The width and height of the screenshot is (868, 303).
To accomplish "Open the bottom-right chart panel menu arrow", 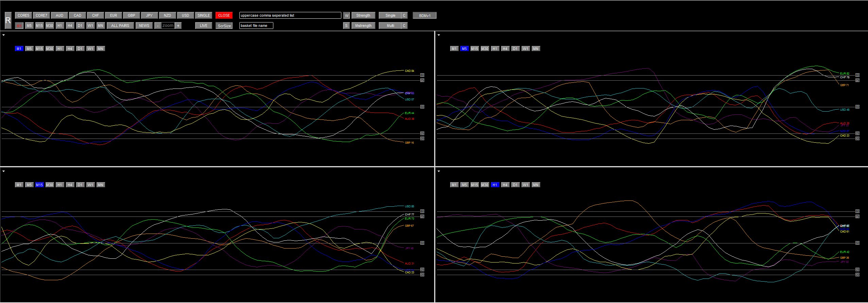I will (x=439, y=171).
